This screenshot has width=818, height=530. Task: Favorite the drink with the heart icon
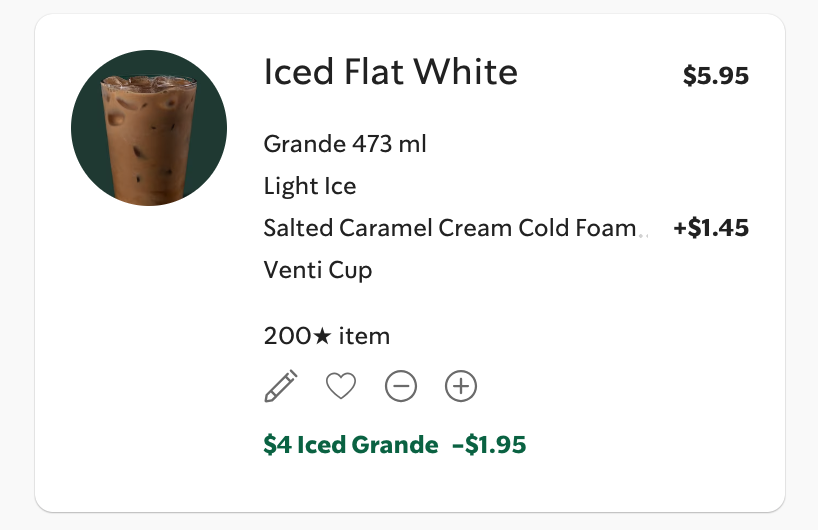(341, 386)
